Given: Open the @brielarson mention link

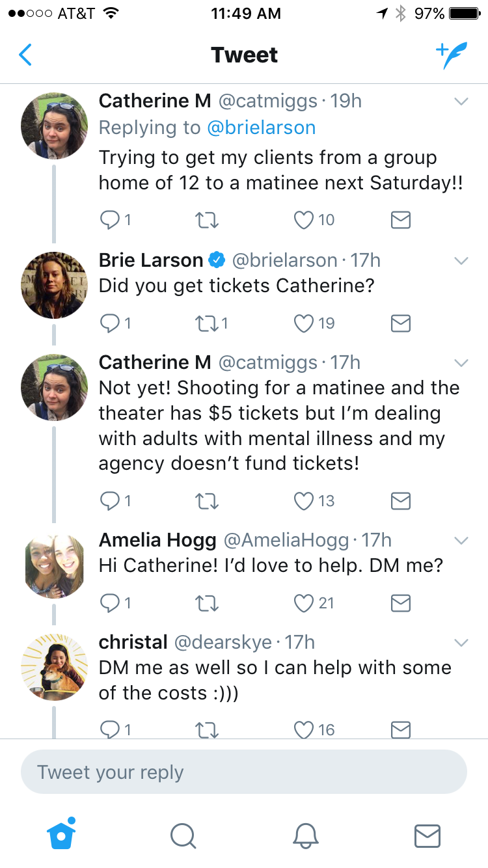Looking at the screenshot, I should pos(261,128).
